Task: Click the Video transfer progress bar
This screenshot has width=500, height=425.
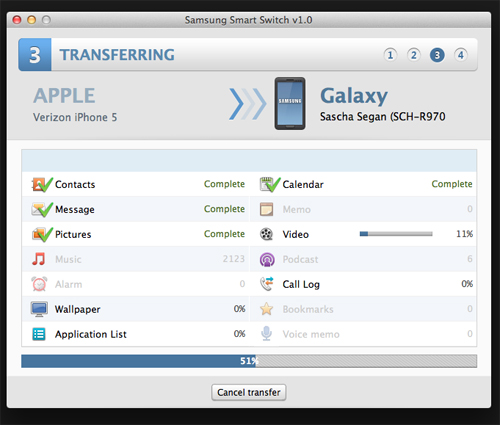Action: pos(396,234)
